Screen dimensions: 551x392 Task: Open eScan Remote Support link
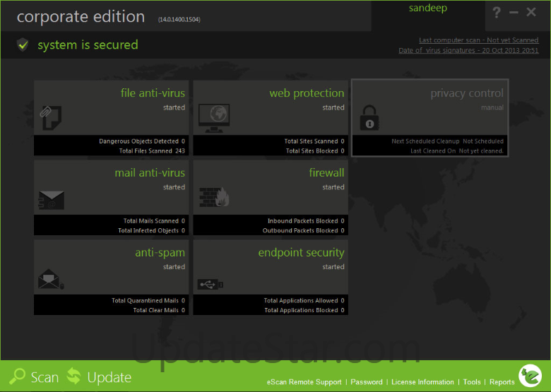(304, 382)
